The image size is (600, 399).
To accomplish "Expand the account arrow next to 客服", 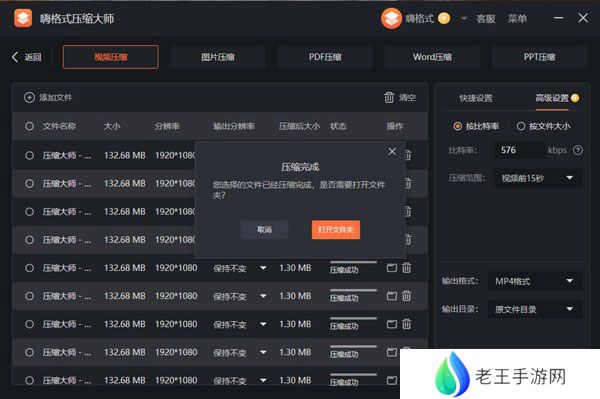I will (464, 18).
